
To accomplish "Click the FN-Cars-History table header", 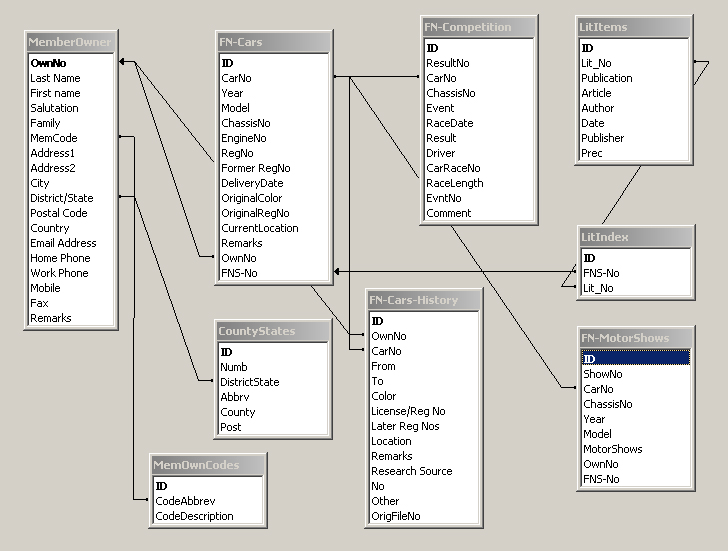I will pyautogui.click(x=424, y=300).
